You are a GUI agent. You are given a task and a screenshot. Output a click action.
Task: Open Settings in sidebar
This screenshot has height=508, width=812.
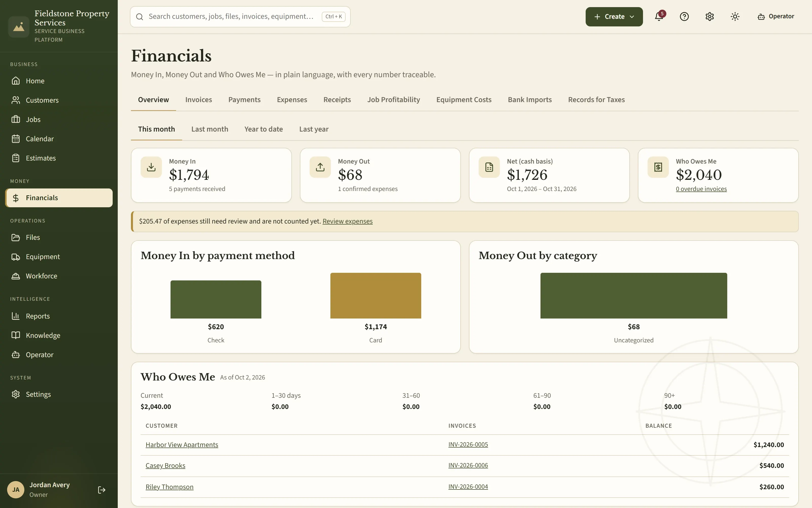click(x=59, y=394)
